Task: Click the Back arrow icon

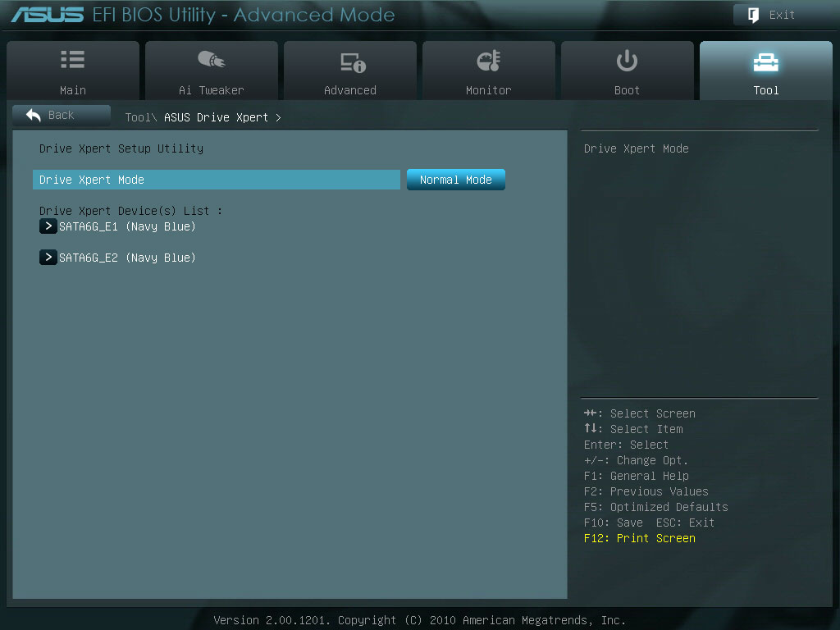Action: [33, 115]
